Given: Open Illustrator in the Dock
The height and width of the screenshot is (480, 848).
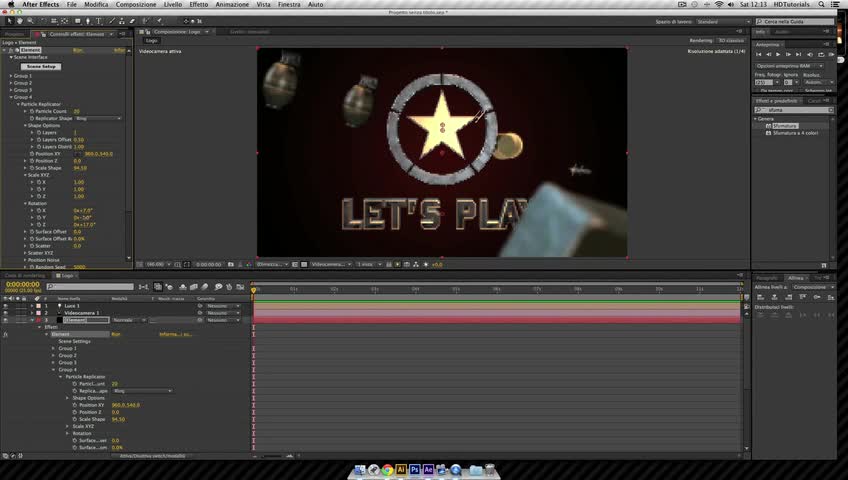Looking at the screenshot, I should point(401,470).
